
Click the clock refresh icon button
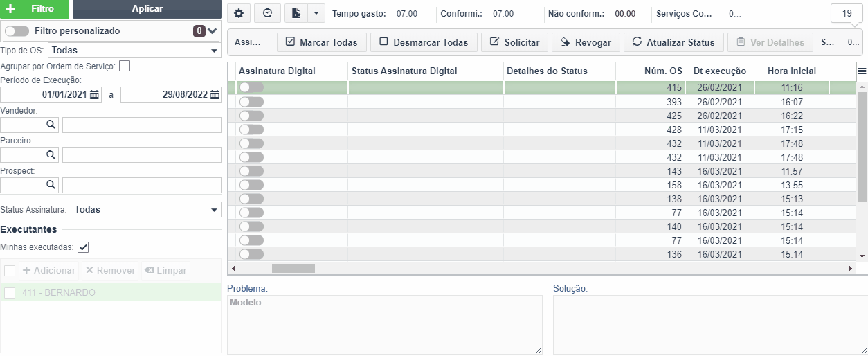click(x=268, y=13)
